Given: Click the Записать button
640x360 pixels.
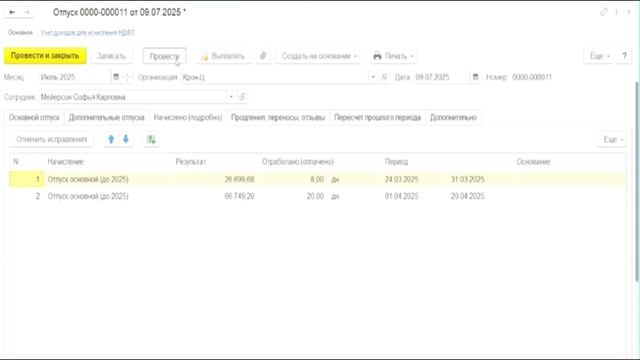Looking at the screenshot, I should coord(111,56).
